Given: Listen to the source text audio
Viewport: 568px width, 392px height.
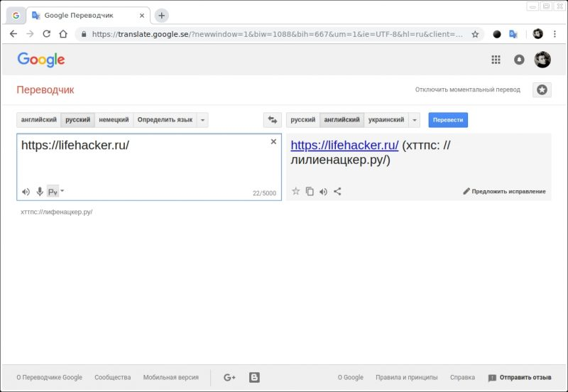Looking at the screenshot, I should click(x=26, y=192).
